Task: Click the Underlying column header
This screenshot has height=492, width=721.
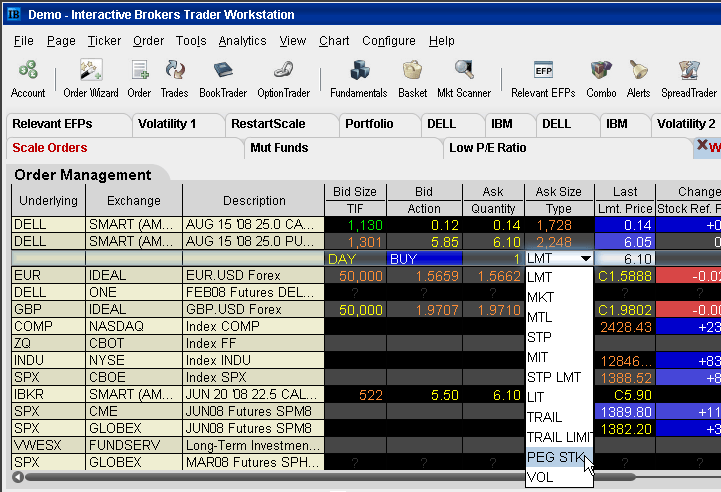Action: tap(48, 200)
